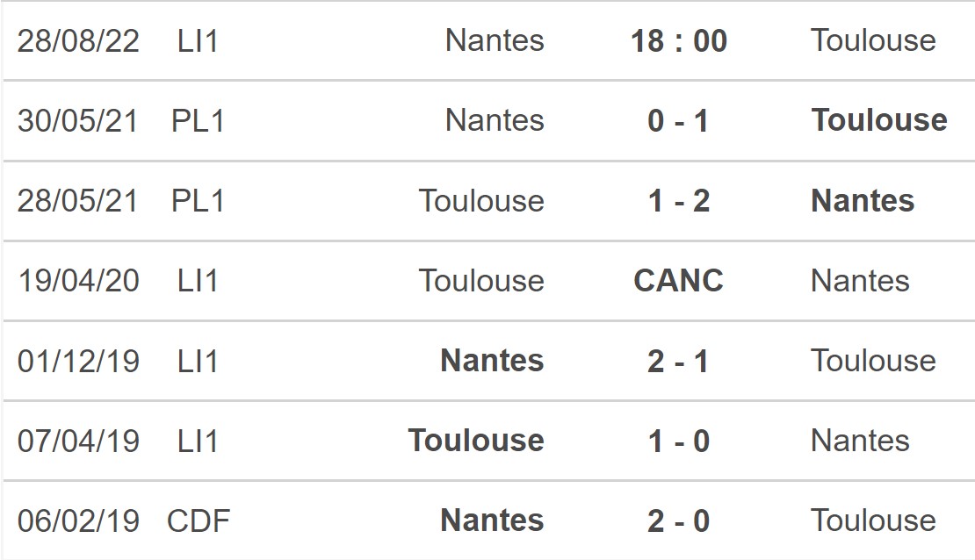This screenshot has height=560, width=975.
Task: Click the date 30/05/21
Action: pos(78,121)
